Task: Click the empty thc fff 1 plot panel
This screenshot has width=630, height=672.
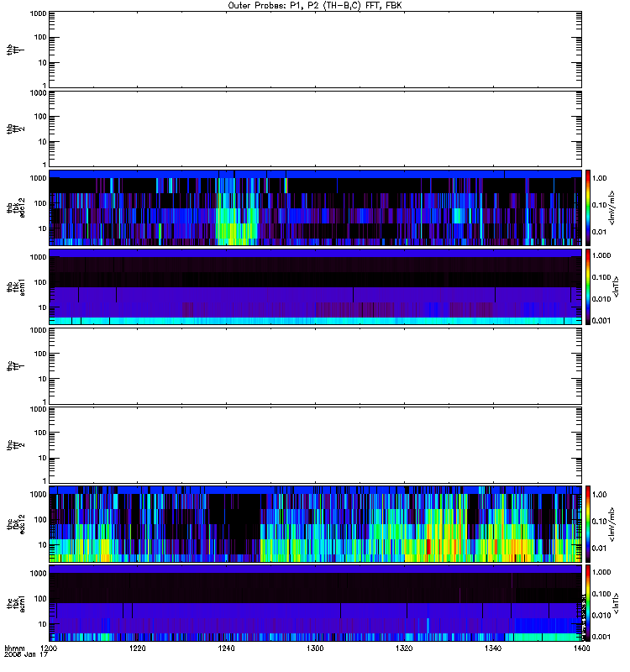Action: (x=315, y=366)
